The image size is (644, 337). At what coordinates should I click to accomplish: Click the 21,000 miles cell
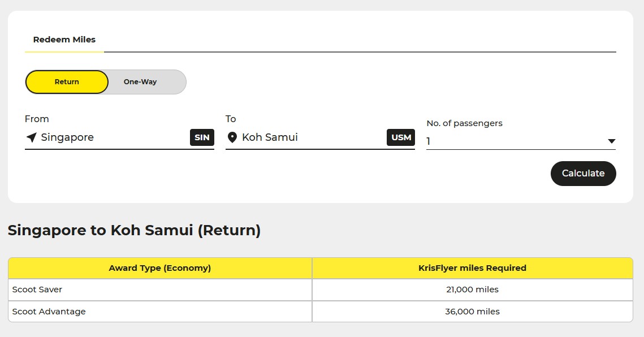[x=472, y=290]
